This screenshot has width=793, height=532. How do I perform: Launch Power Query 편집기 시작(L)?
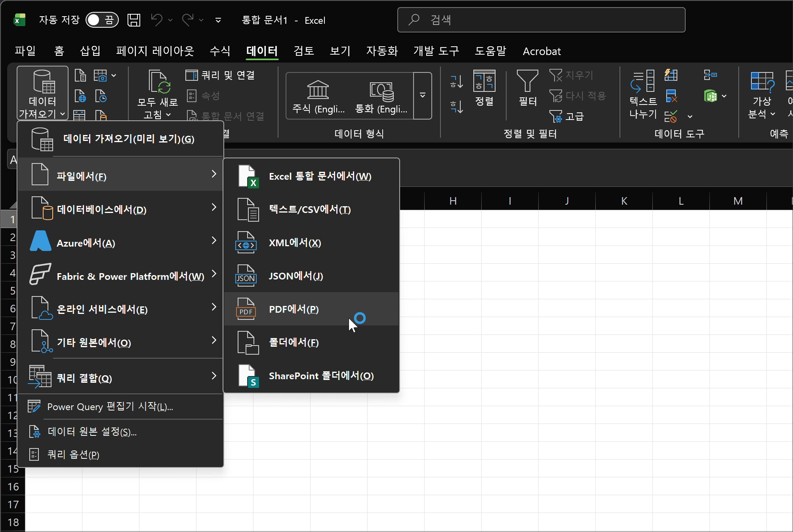(120, 407)
